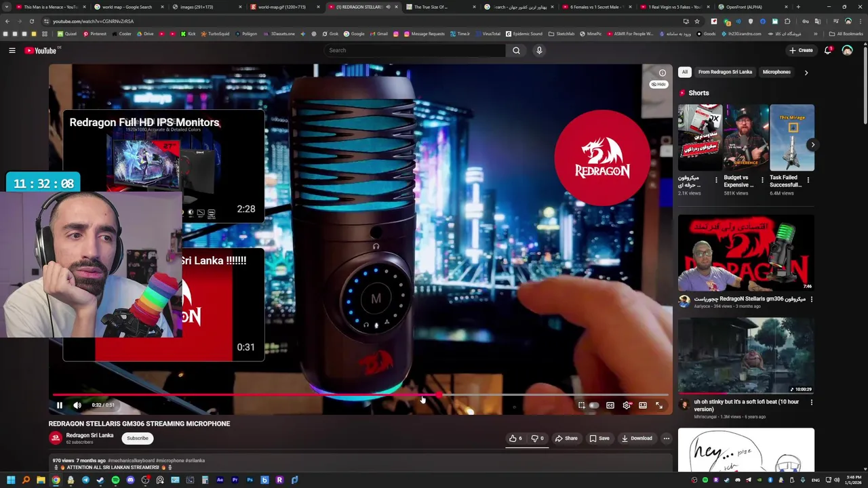The height and width of the screenshot is (488, 868).
Task: Open the YouTube guide hamburger menu
Action: [12, 50]
